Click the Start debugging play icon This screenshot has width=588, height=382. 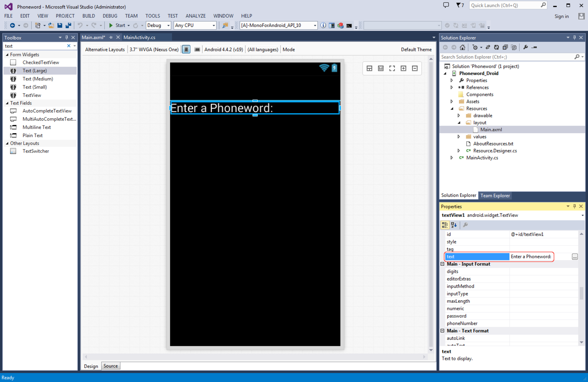tap(111, 25)
